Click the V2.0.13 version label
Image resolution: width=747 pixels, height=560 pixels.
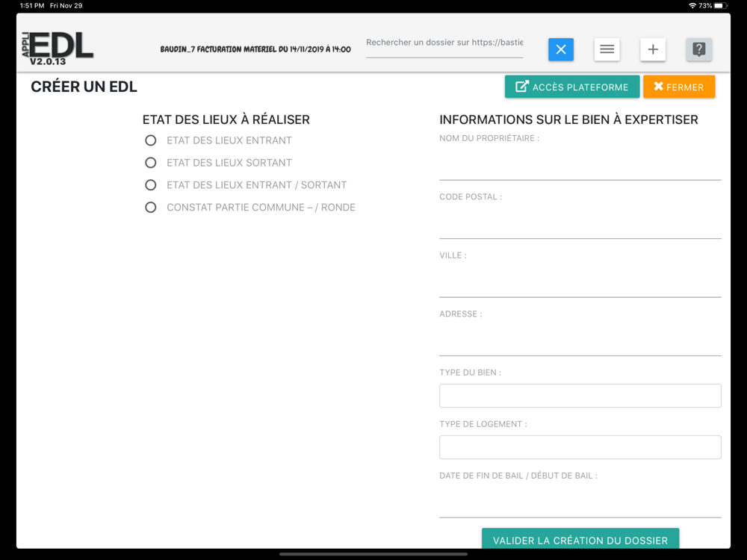(x=48, y=61)
